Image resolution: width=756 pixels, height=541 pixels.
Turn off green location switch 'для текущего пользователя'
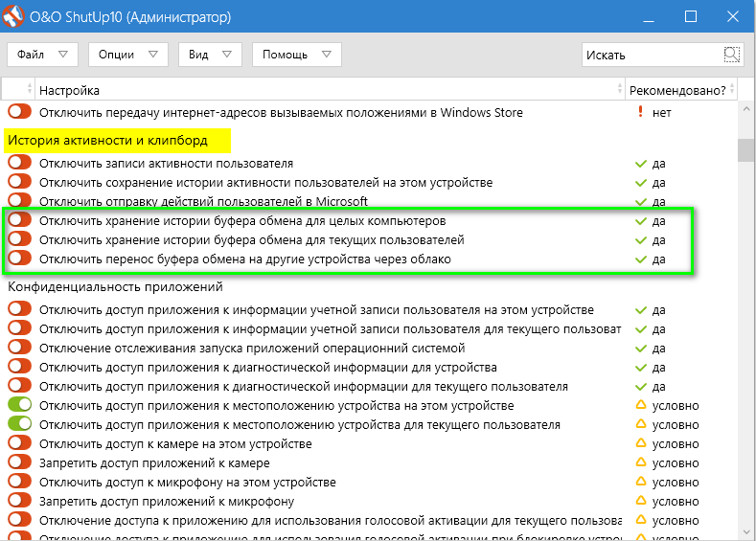click(x=20, y=424)
